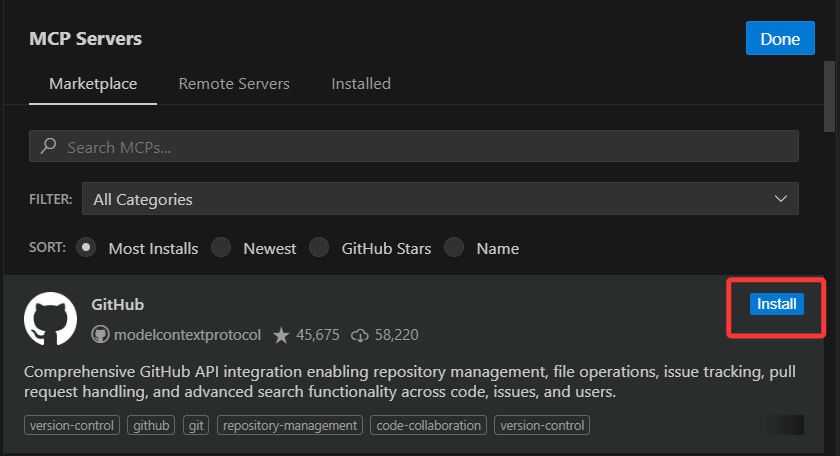840x456 pixels.
Task: Switch to the Remote Servers tab
Action: 234,84
